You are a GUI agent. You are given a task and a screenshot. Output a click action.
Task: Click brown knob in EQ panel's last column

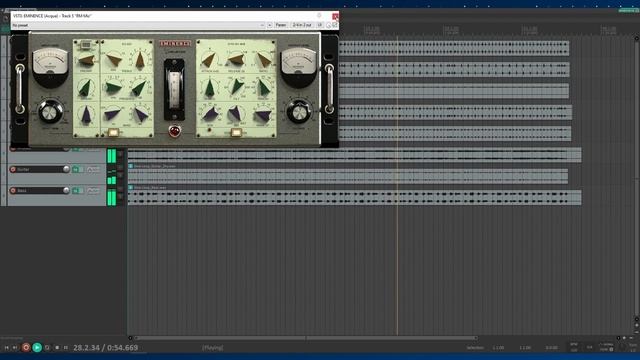140,60
